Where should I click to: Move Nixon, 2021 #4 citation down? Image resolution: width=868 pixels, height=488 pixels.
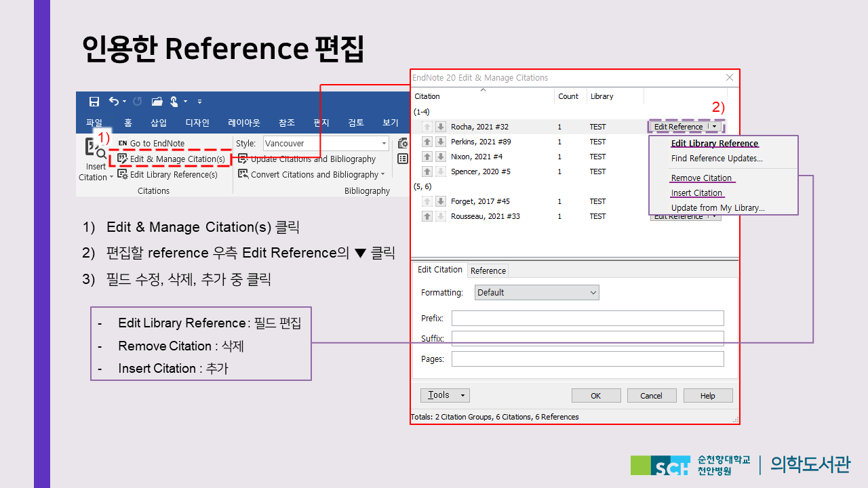click(440, 157)
